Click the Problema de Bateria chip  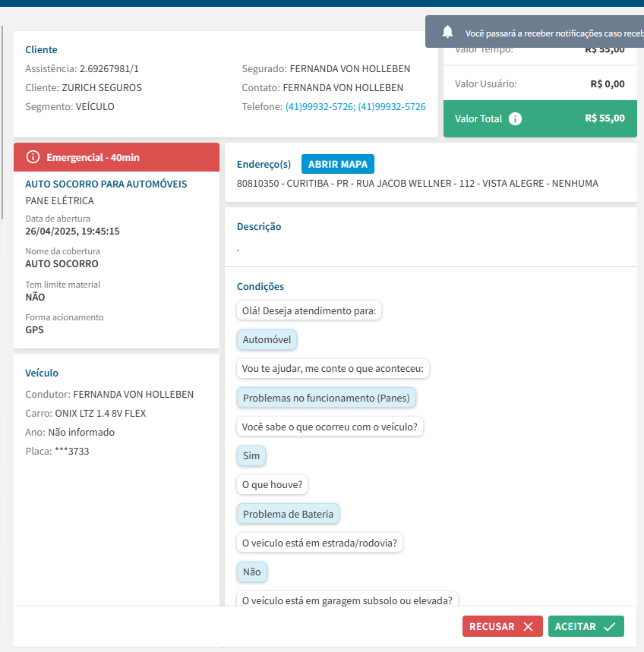(288, 514)
